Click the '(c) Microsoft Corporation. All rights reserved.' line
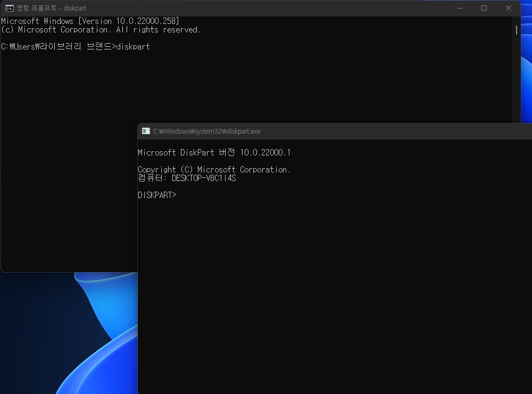 tap(101, 30)
